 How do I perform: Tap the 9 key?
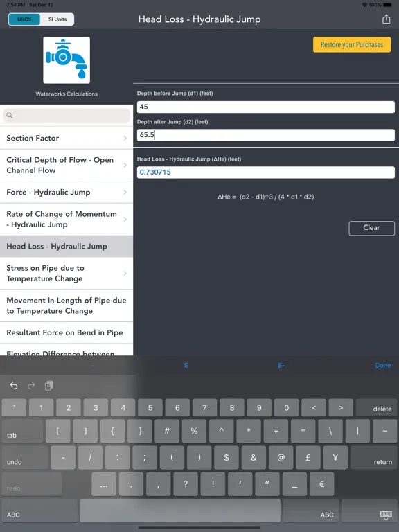pyautogui.click(x=259, y=408)
